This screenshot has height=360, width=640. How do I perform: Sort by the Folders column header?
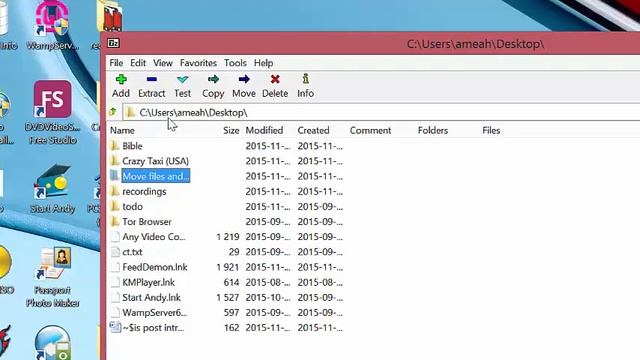click(x=433, y=130)
